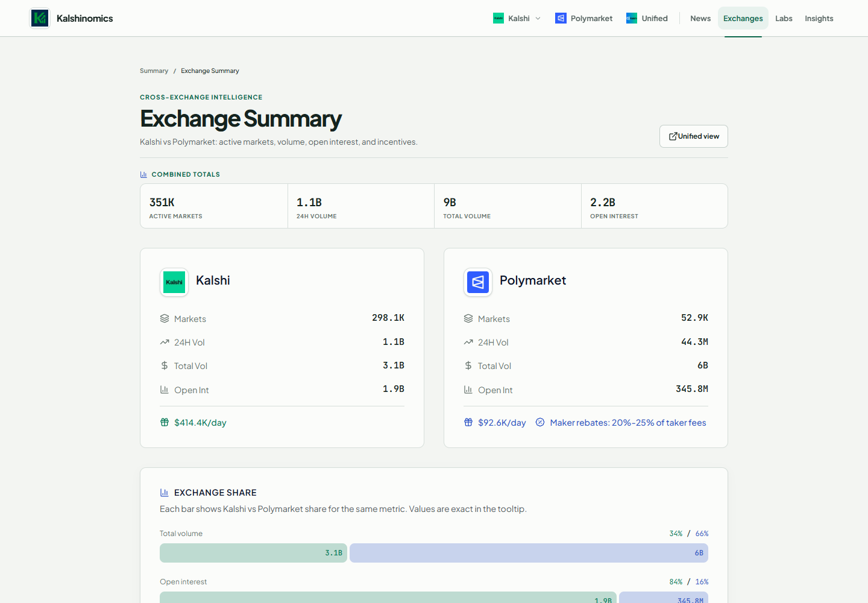Open the News nav tab
Screen dimensions: 868x603
[700, 18]
